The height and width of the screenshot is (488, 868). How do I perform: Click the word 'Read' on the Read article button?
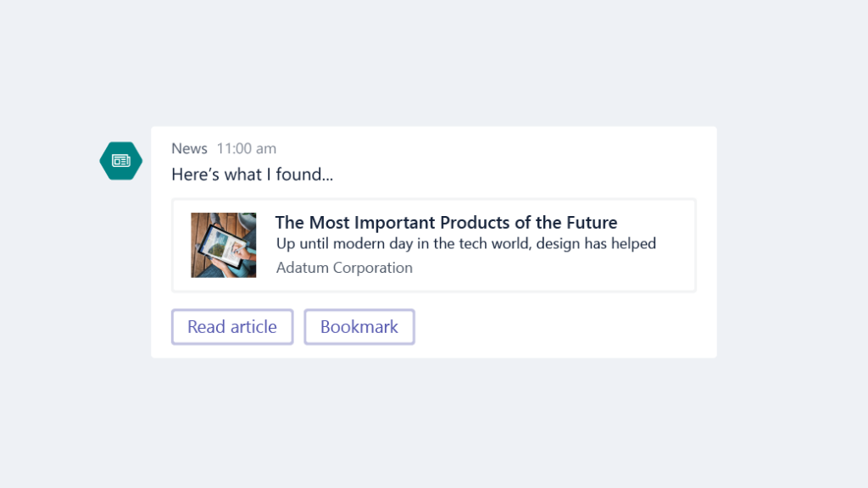click(206, 326)
